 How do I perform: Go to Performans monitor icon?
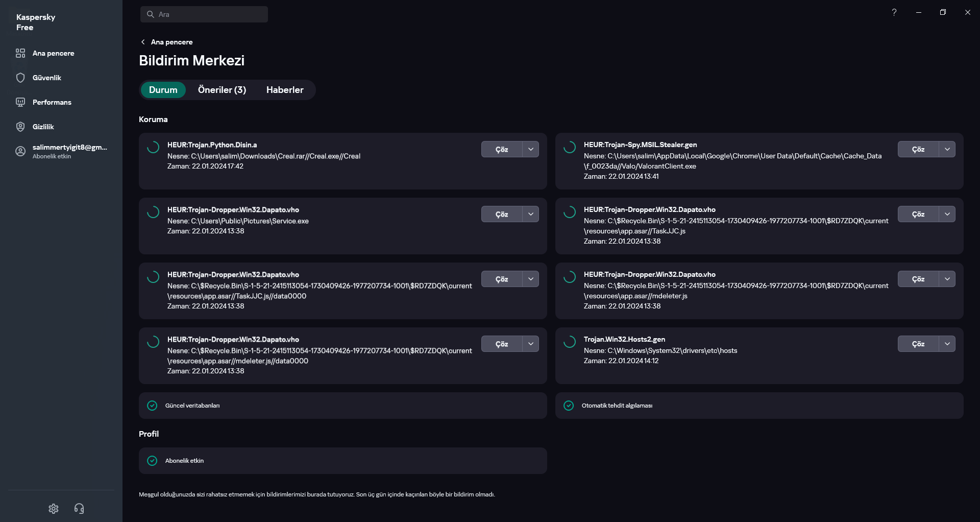pyautogui.click(x=20, y=102)
